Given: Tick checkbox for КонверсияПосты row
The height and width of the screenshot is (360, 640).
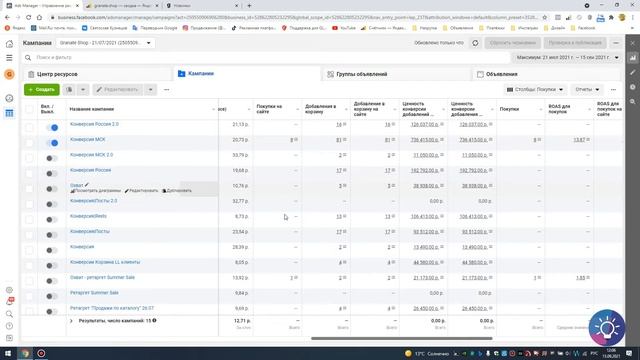Looking at the screenshot, I should pyautogui.click(x=29, y=235).
